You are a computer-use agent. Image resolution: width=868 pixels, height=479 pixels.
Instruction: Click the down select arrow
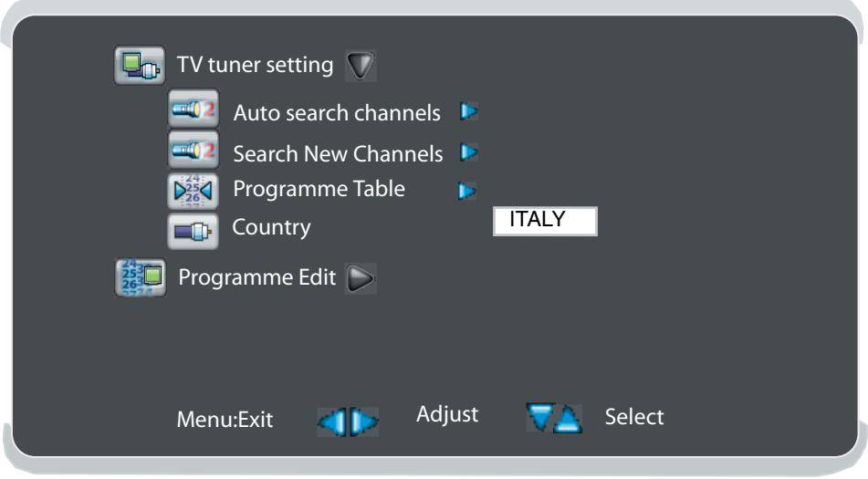coord(539,418)
